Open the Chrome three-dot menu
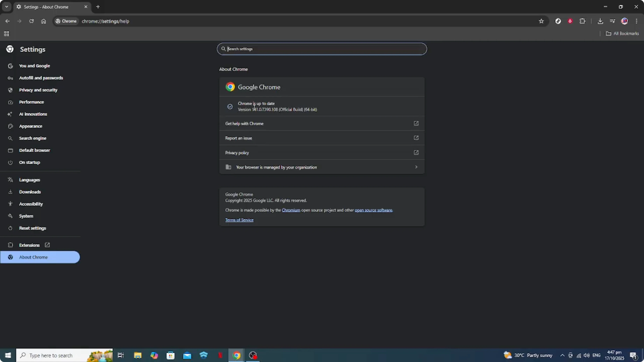The height and width of the screenshot is (362, 644). click(x=636, y=21)
